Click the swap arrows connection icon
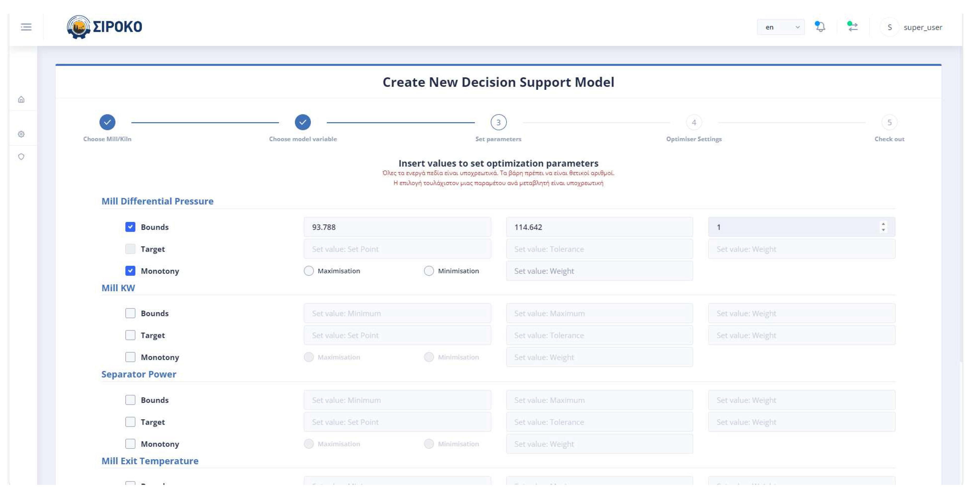The image size is (980, 500). tap(853, 27)
